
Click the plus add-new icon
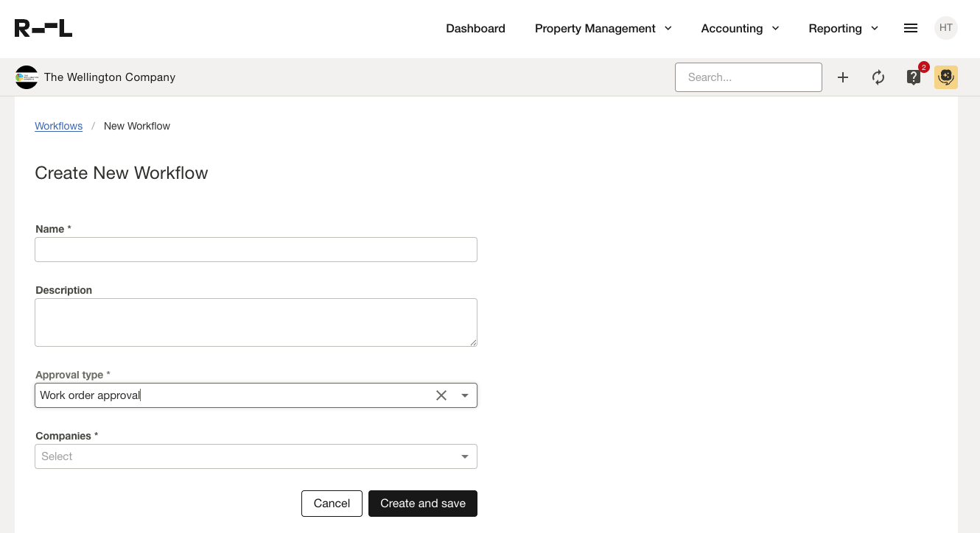pos(843,77)
